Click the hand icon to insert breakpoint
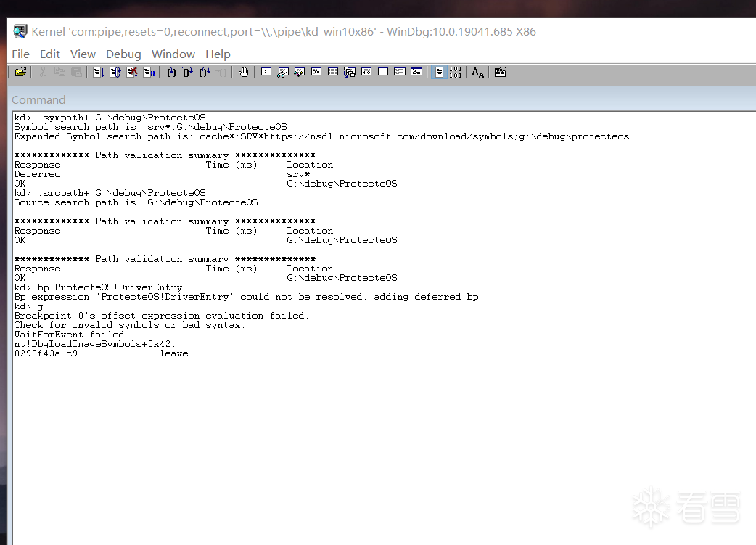The height and width of the screenshot is (545, 756). coord(244,73)
